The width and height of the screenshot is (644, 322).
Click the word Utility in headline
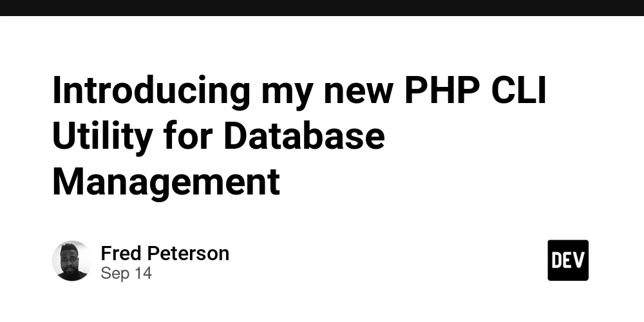[102, 138]
